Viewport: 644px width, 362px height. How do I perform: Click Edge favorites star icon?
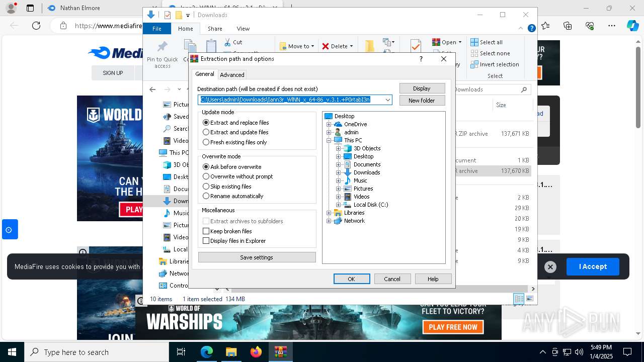(546, 26)
